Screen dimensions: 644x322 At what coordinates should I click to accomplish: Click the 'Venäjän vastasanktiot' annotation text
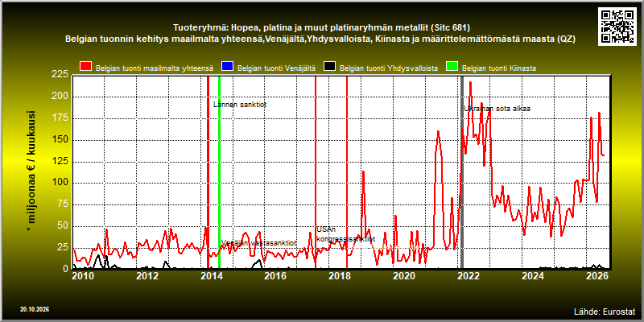tap(258, 243)
